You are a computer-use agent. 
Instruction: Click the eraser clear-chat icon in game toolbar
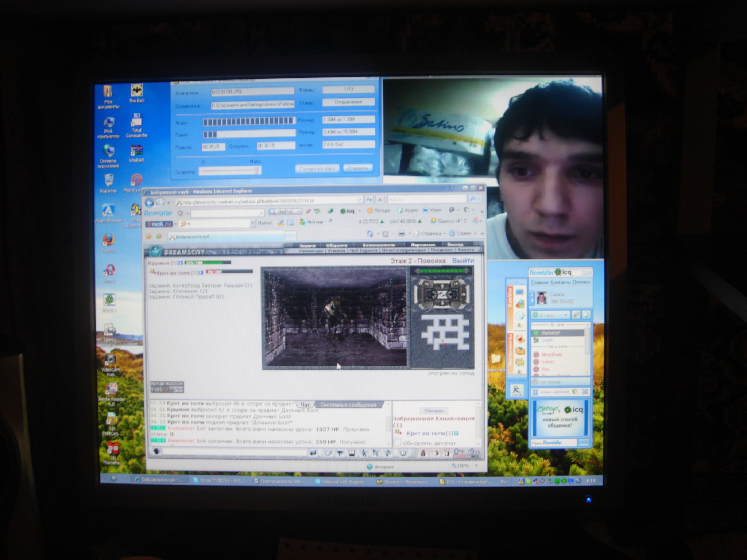click(328, 453)
